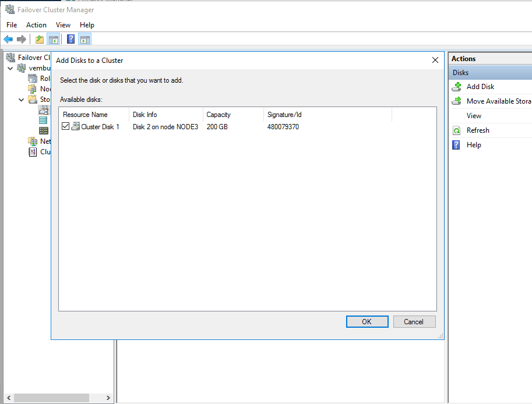Click the Help action link
532x404 pixels.
click(x=474, y=145)
